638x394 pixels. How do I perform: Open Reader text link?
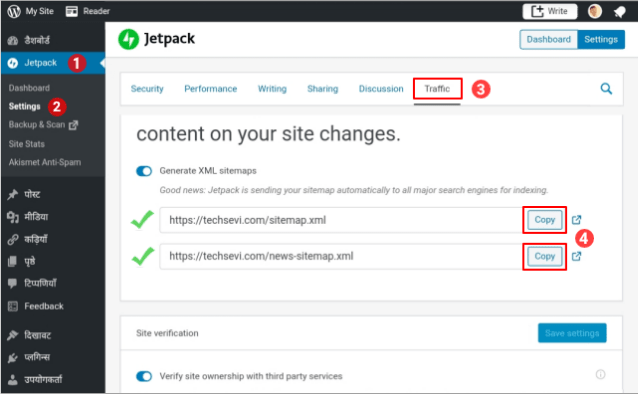coord(96,11)
